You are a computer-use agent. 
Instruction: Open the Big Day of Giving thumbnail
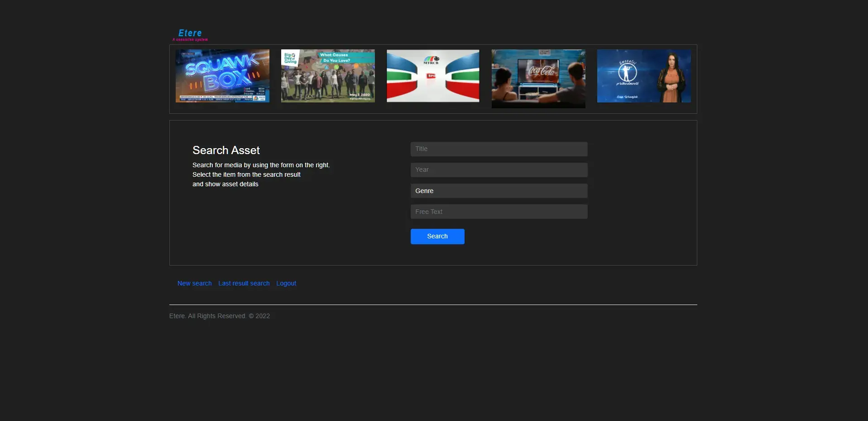(328, 76)
